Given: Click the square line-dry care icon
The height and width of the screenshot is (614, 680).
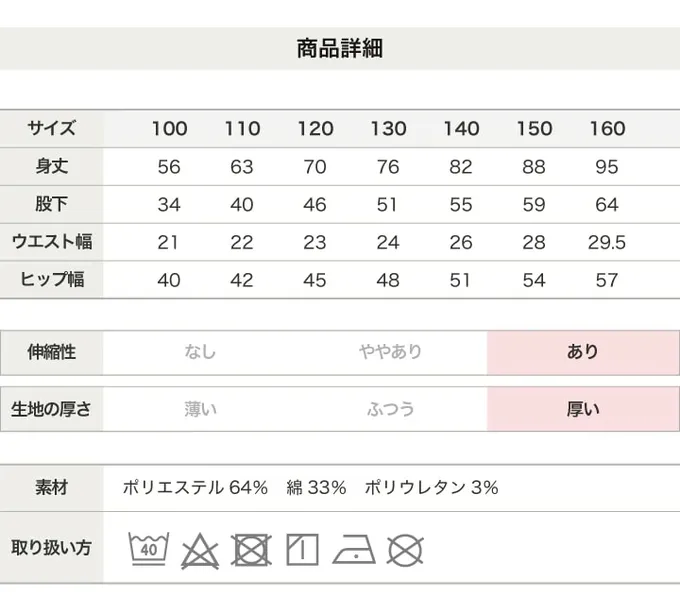Looking at the screenshot, I should (302, 550).
